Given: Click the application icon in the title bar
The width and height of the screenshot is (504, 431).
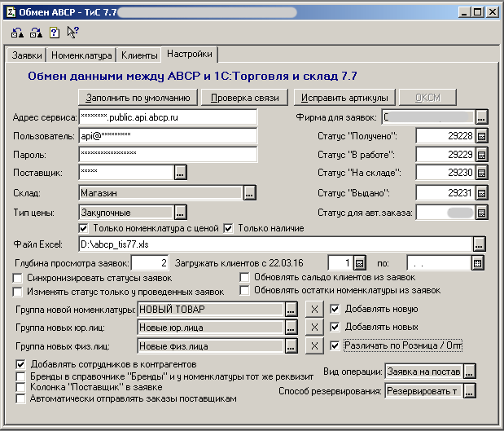Looking at the screenshot, I should (11, 12).
